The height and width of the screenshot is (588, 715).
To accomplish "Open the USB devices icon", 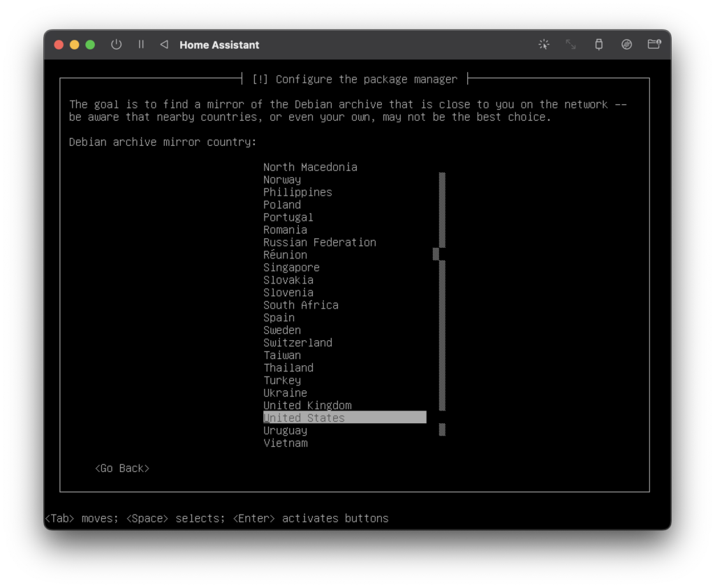I will click(x=598, y=44).
